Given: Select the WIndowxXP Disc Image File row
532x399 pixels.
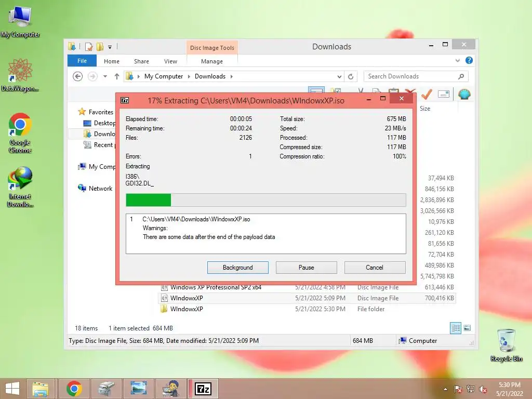Looking at the screenshot, I should pos(307,298).
